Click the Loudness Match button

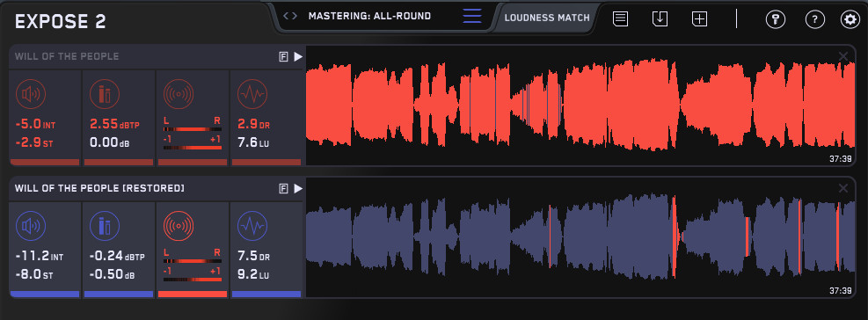[547, 18]
